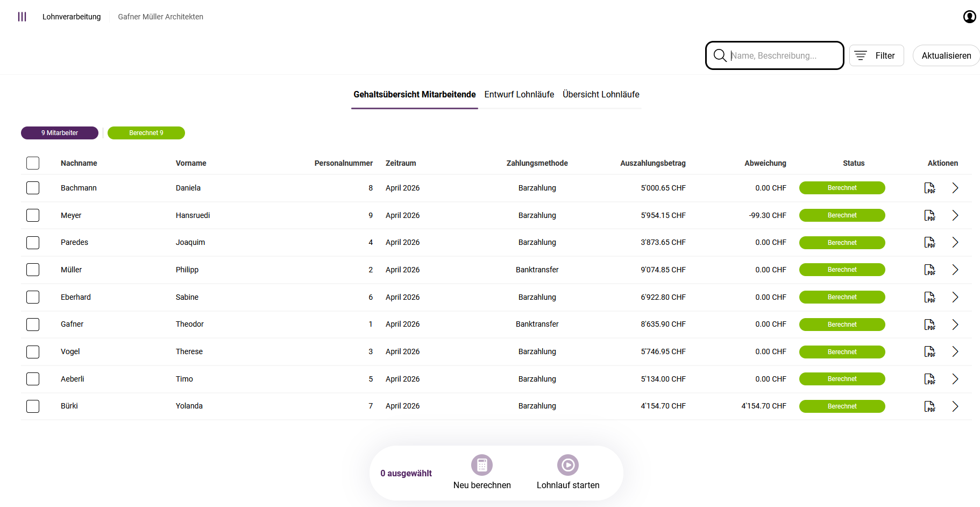
Task: Click the Lohnlauf starten play icon
Action: (568, 465)
